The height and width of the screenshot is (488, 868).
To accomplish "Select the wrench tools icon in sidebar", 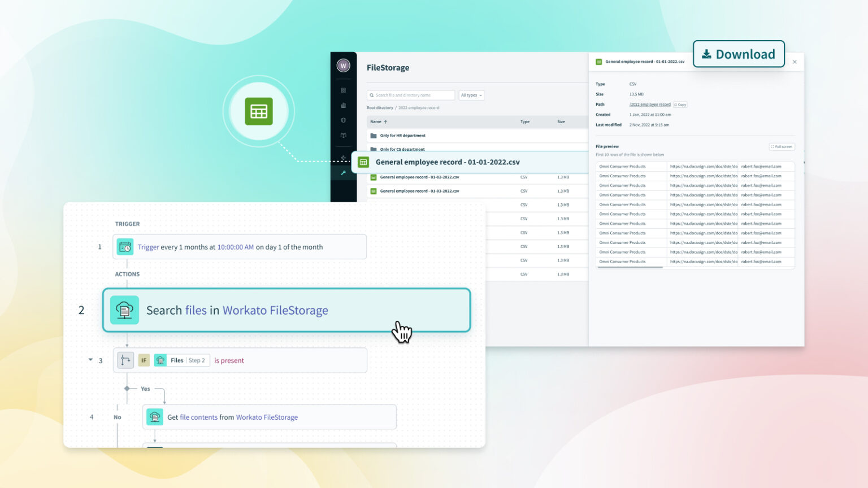I will tap(343, 173).
